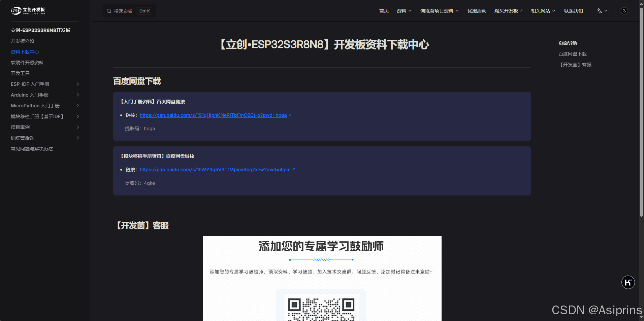Select 首页 in the top navigation
The image size is (644, 321).
(384, 10)
